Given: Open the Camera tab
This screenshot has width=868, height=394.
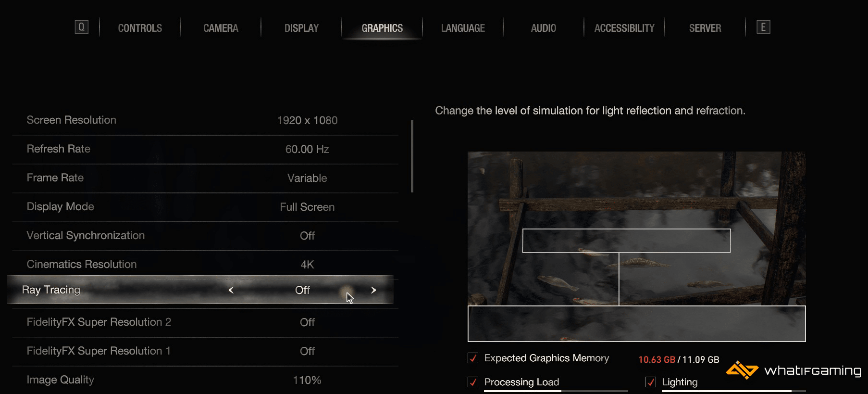Looking at the screenshot, I should click(x=221, y=28).
